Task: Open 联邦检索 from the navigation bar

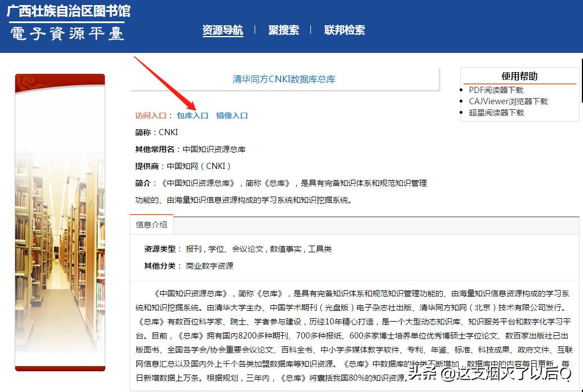Action: (344, 31)
